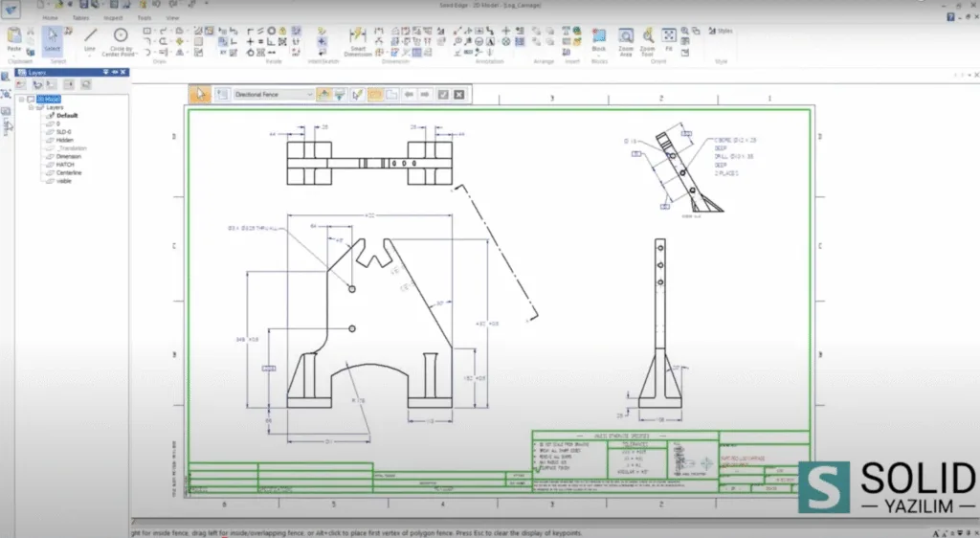This screenshot has width=980, height=538.
Task: Toggle the first highlighted select-mode button after fence dropdown
Action: click(x=323, y=95)
